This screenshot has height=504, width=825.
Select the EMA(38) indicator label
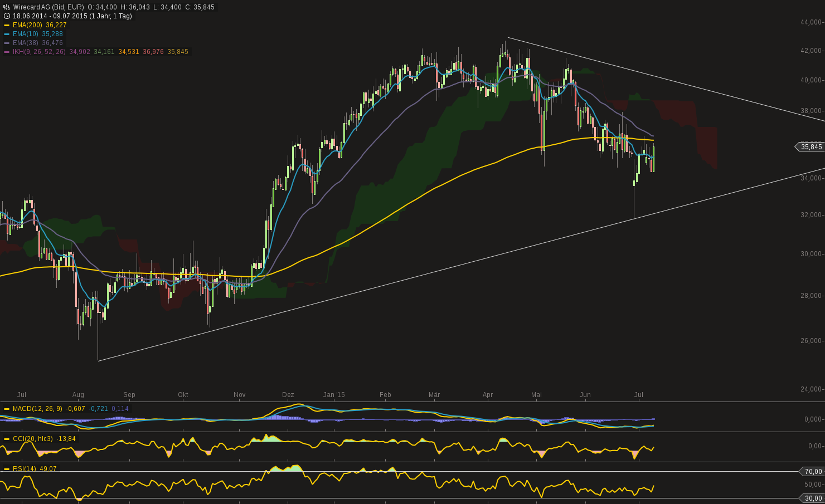click(x=26, y=43)
